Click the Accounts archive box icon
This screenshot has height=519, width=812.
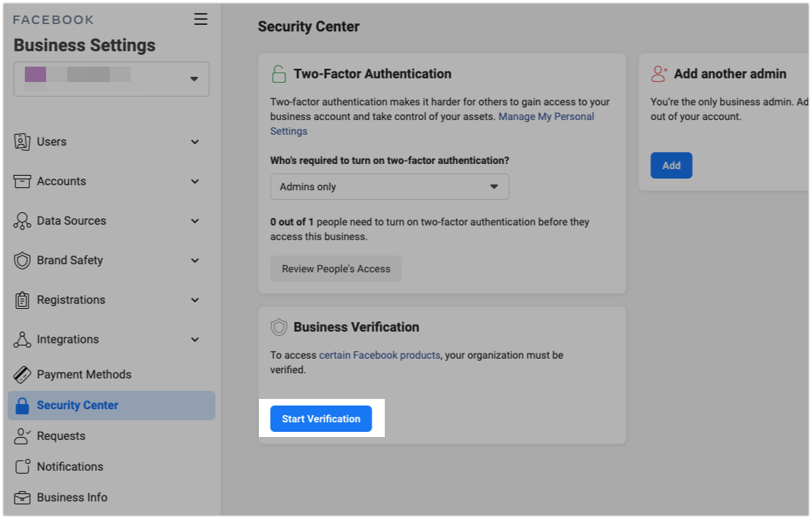tap(23, 182)
